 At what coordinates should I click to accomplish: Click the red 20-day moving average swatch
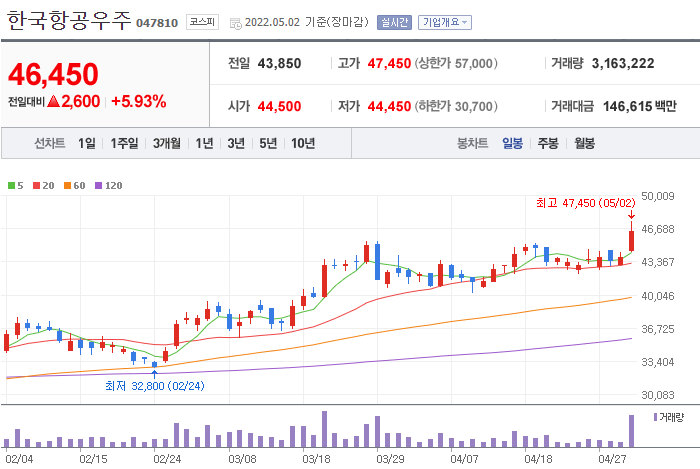[x=37, y=186]
